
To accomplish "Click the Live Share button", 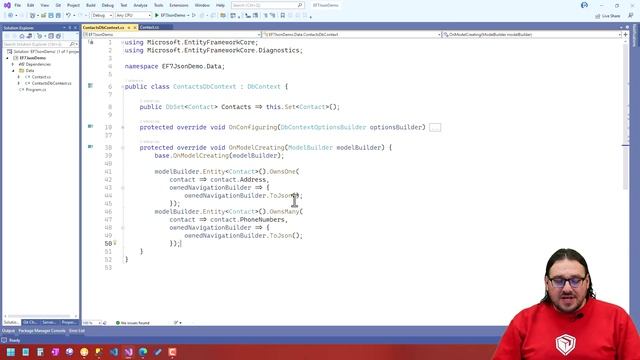I will [608, 16].
